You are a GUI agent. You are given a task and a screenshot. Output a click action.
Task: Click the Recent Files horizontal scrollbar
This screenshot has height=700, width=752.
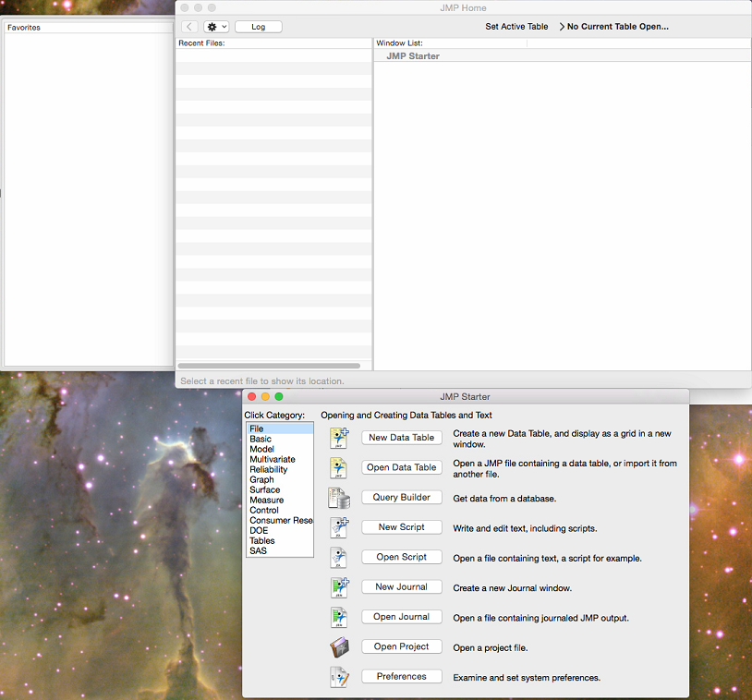(x=269, y=366)
